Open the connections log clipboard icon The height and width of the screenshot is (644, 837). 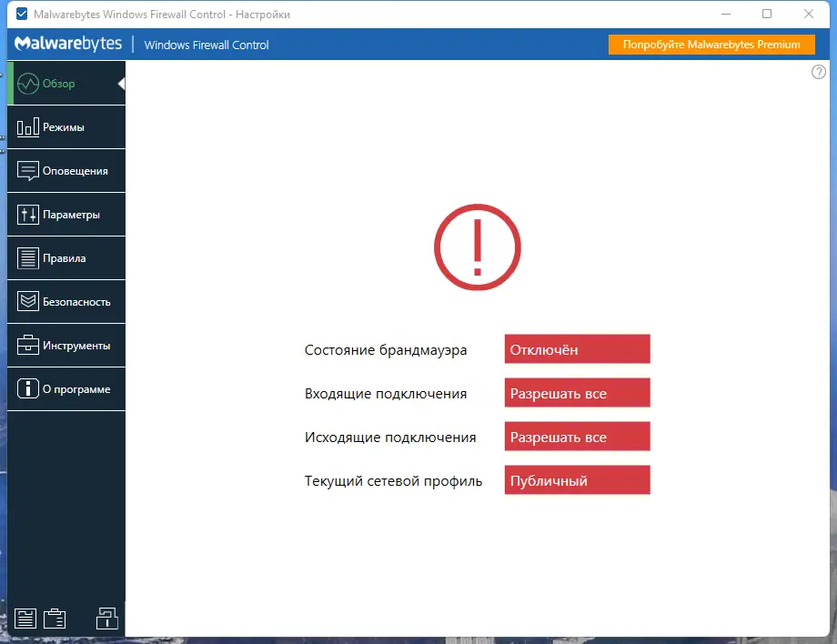(55, 619)
